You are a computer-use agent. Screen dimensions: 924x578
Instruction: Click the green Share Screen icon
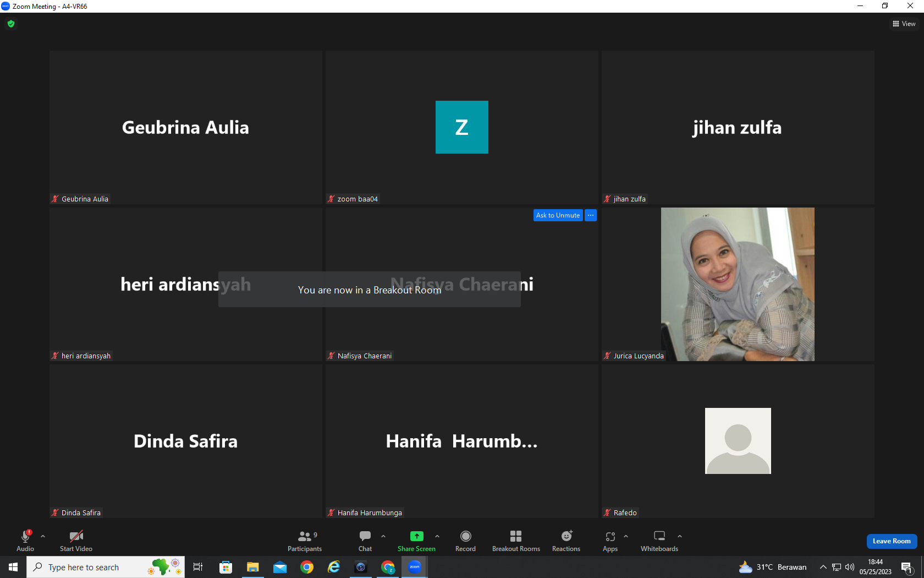click(x=417, y=536)
